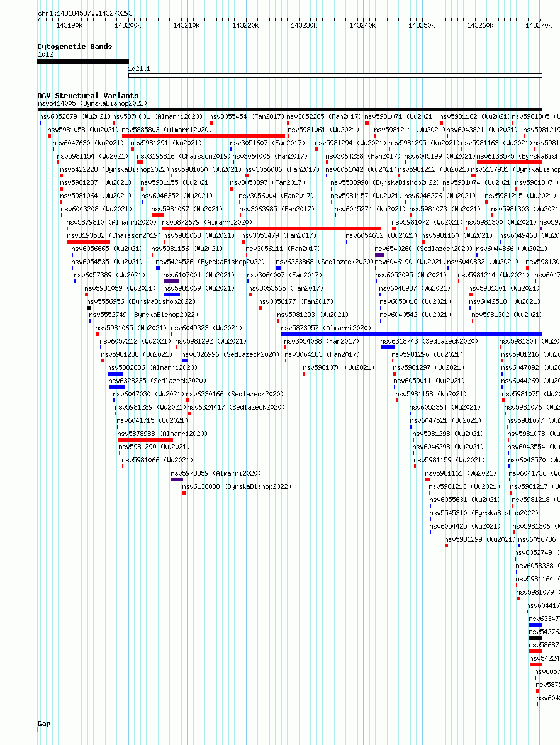Open nsv6052879 (Wu2021) label
This screenshot has height=745, width=560.
pos(75,116)
